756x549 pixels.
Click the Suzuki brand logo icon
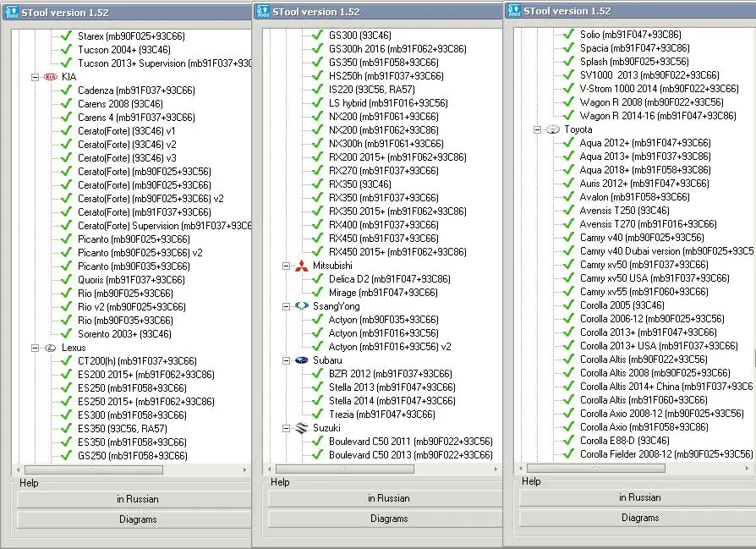coord(301,428)
